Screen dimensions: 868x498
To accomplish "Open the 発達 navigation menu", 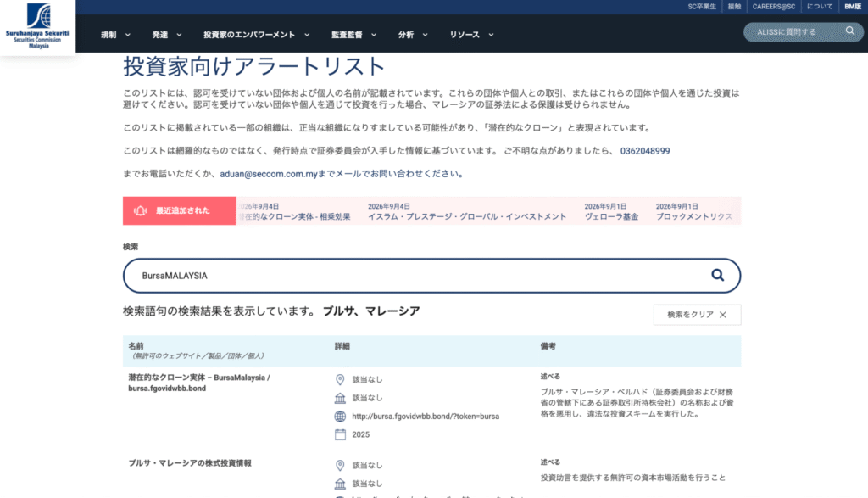I will click(160, 34).
